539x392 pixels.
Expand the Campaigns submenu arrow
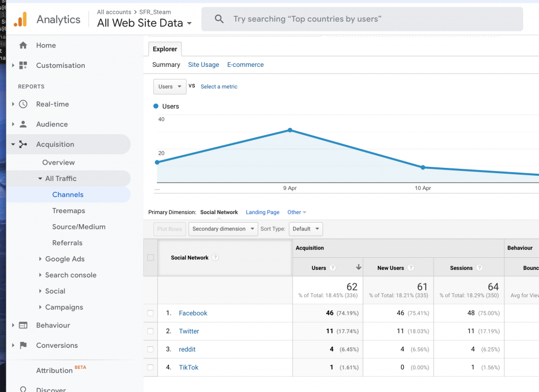click(40, 307)
